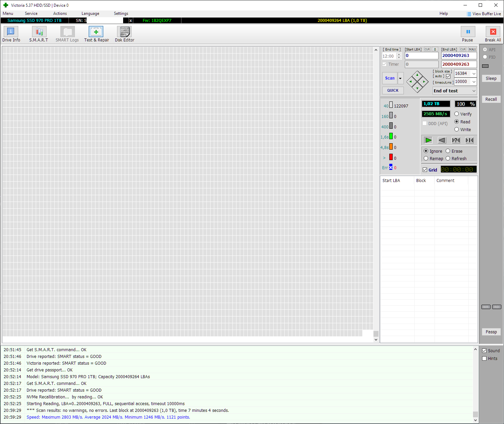
Task: Click the green 1,6s block color swatch
Action: click(391, 136)
